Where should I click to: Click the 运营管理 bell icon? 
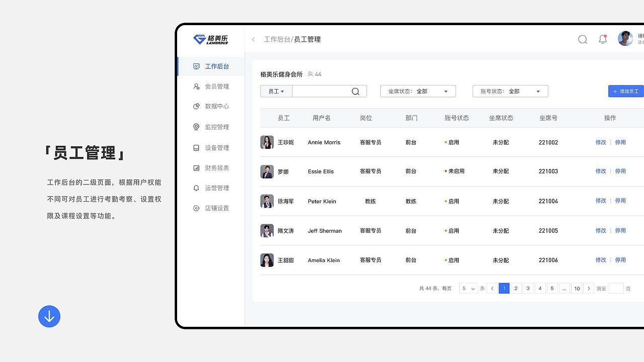[196, 188]
